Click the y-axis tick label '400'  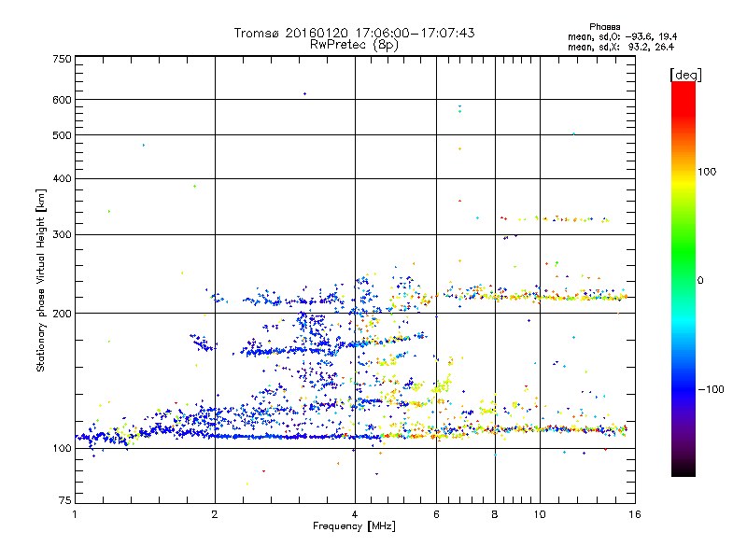pos(62,178)
